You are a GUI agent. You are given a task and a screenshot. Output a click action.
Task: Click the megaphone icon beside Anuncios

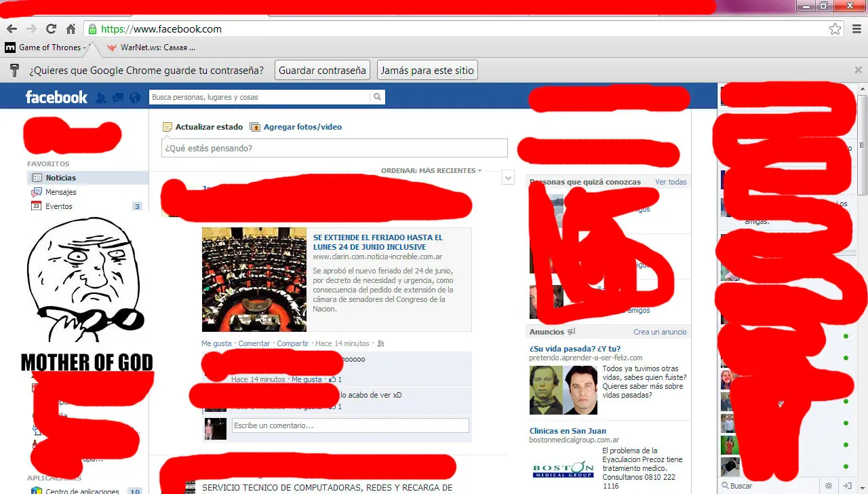572,332
